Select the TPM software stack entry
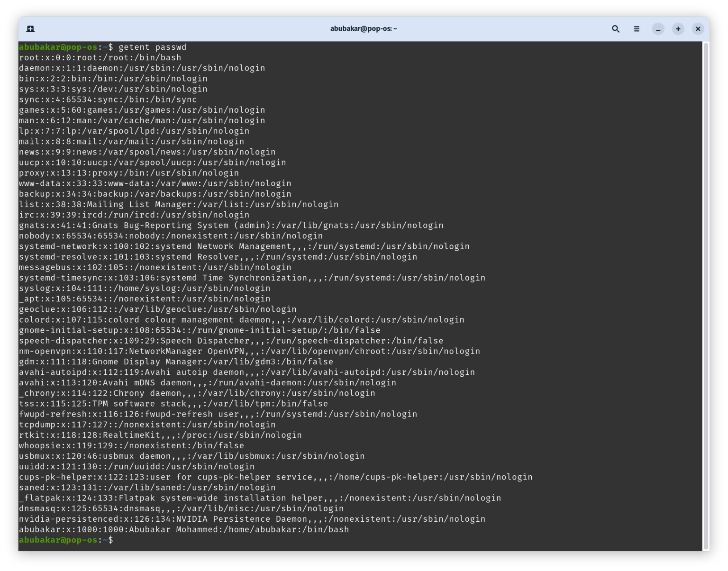This screenshot has width=728, height=571. coord(173,404)
